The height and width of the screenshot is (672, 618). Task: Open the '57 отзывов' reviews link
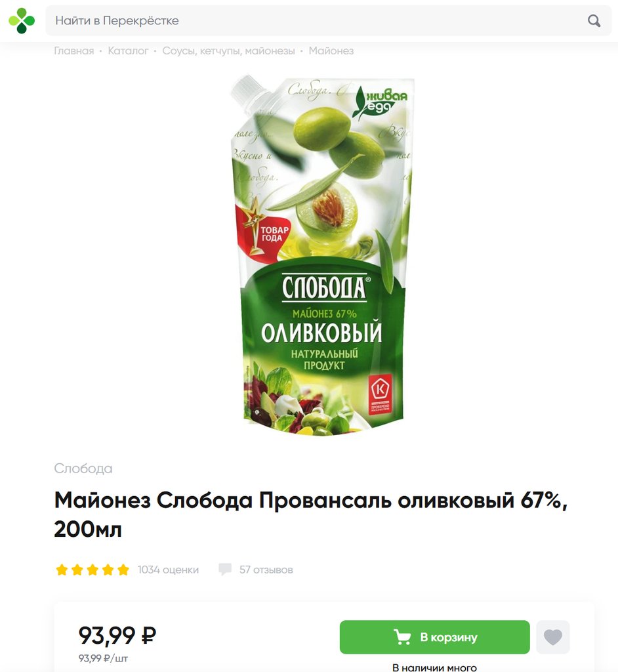266,570
